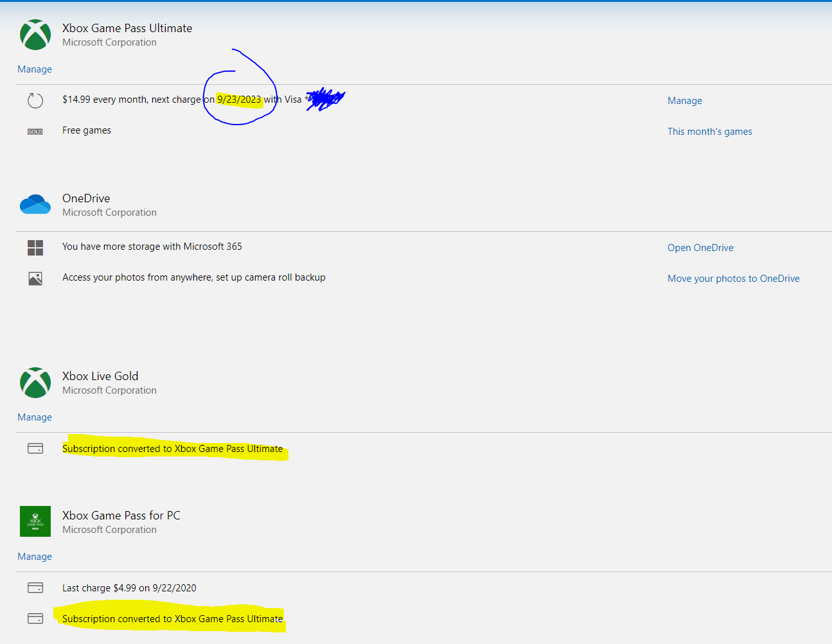Click Move your photos to OneDrive
Image resolution: width=832 pixels, height=644 pixels.
click(733, 279)
